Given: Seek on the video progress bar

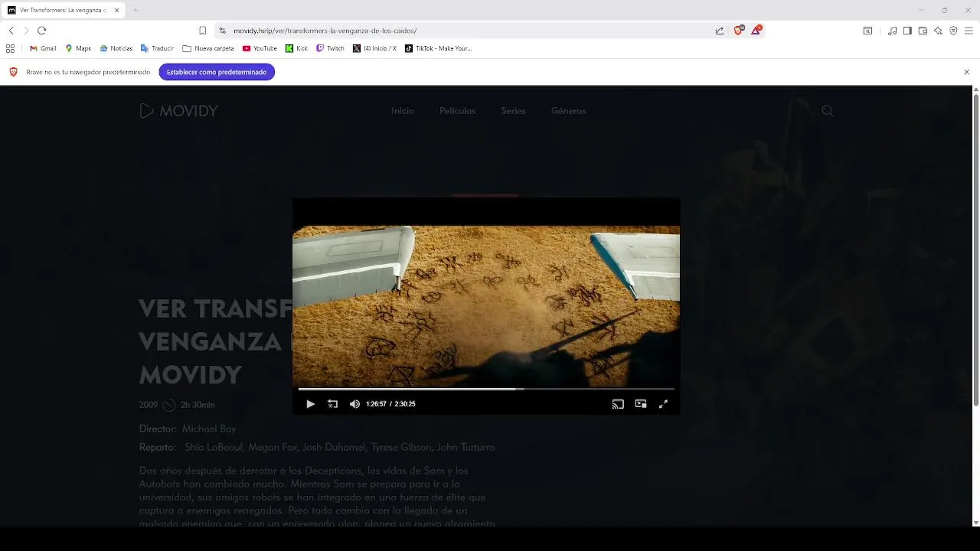Looking at the screenshot, I should 486,389.
